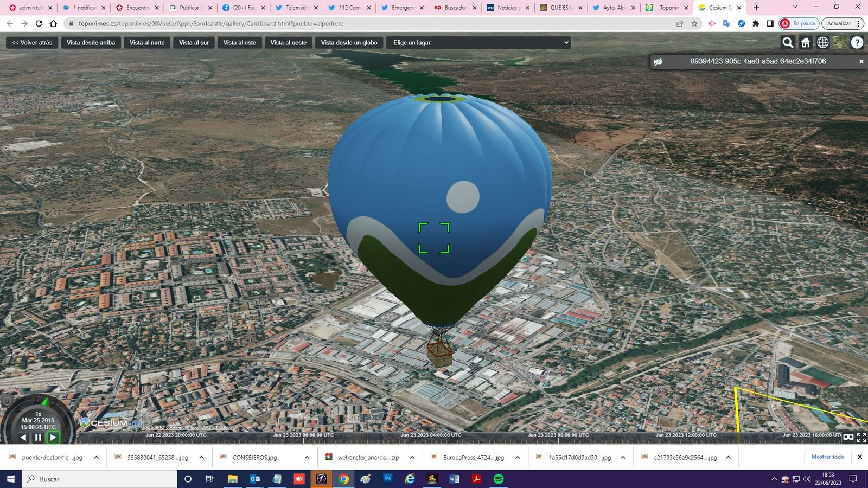Screen dimensions: 868x488
Task: Open Spotify from the taskbar
Action: (x=498, y=479)
